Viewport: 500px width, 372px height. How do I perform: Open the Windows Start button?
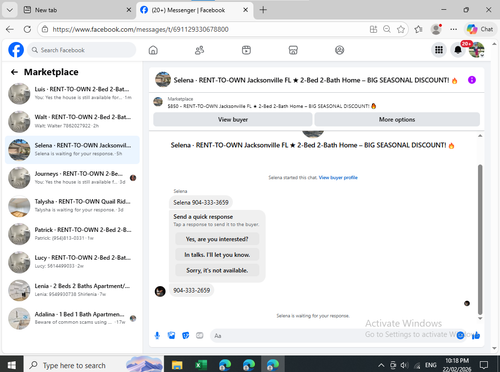click(x=11, y=365)
